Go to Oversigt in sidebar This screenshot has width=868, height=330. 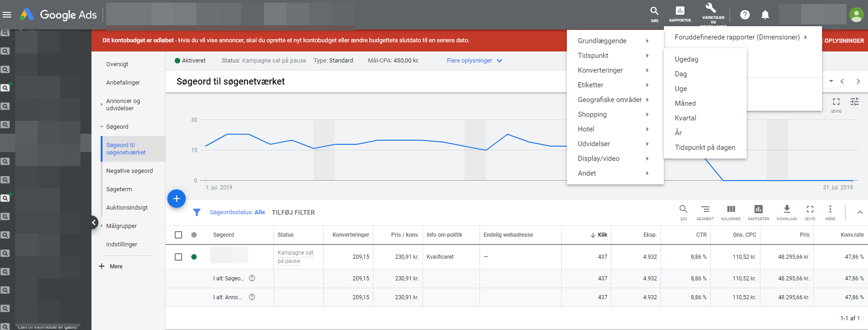(117, 64)
